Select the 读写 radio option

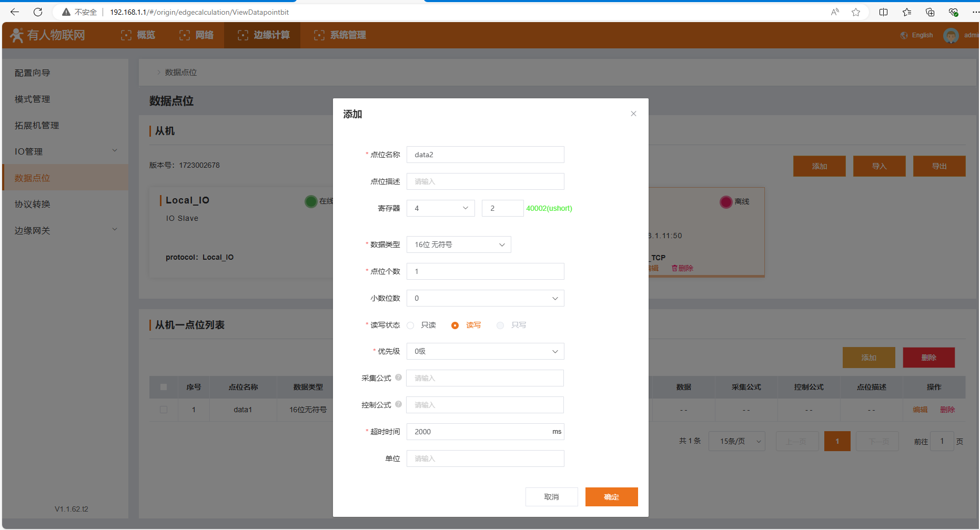(x=455, y=325)
